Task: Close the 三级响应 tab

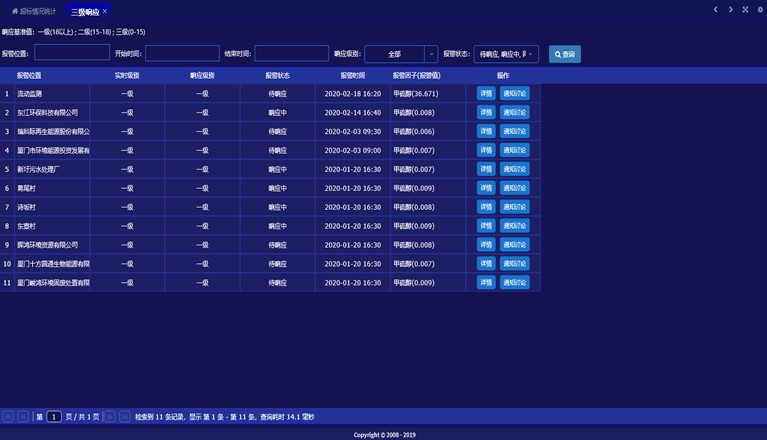Action: 105,11
